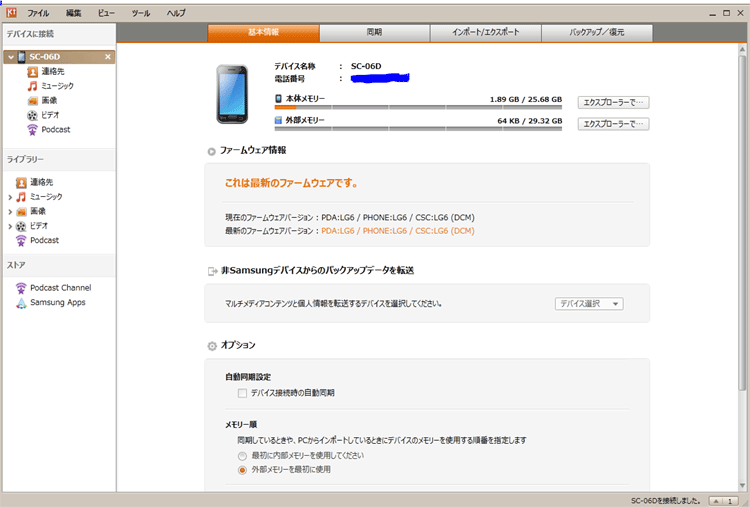The height and width of the screenshot is (507, 750).
Task: Open external memory in Explorer button
Action: pyautogui.click(x=613, y=124)
